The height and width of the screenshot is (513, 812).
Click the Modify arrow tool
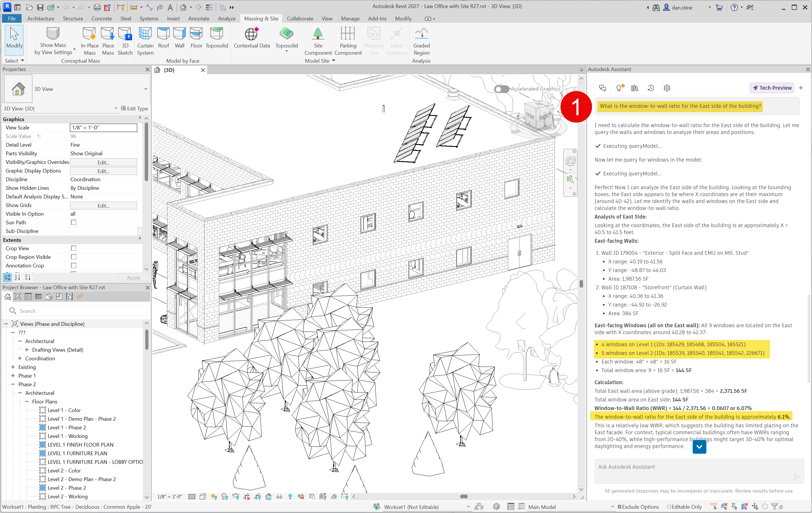[x=14, y=40]
